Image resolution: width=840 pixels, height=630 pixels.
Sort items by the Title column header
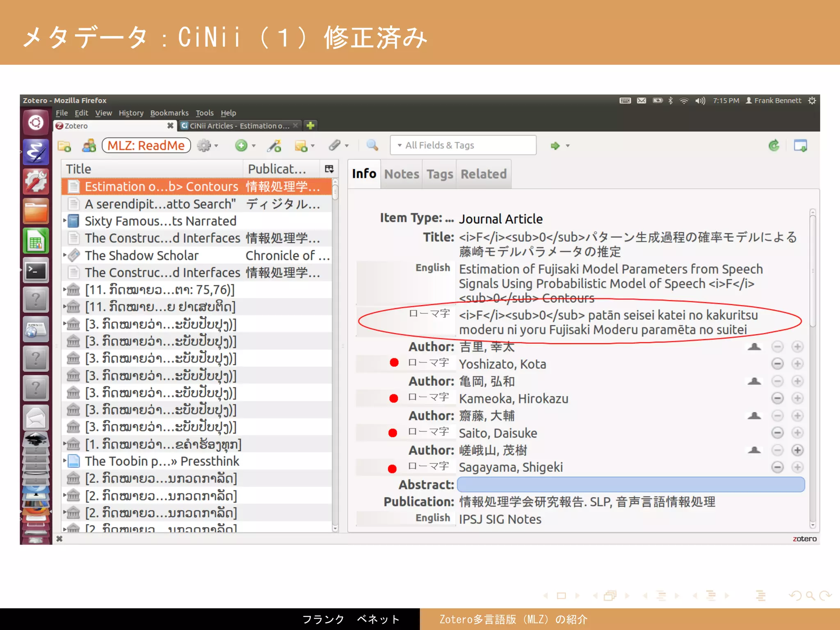(x=152, y=169)
